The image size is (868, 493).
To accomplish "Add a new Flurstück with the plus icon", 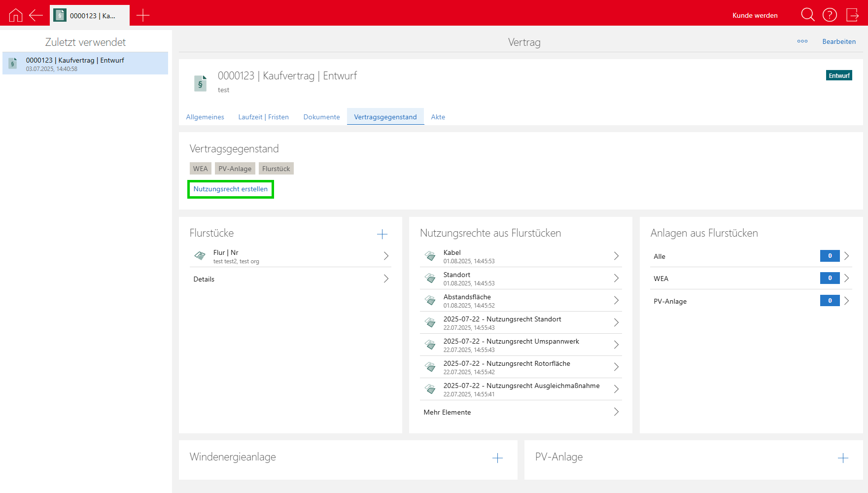I will click(382, 234).
